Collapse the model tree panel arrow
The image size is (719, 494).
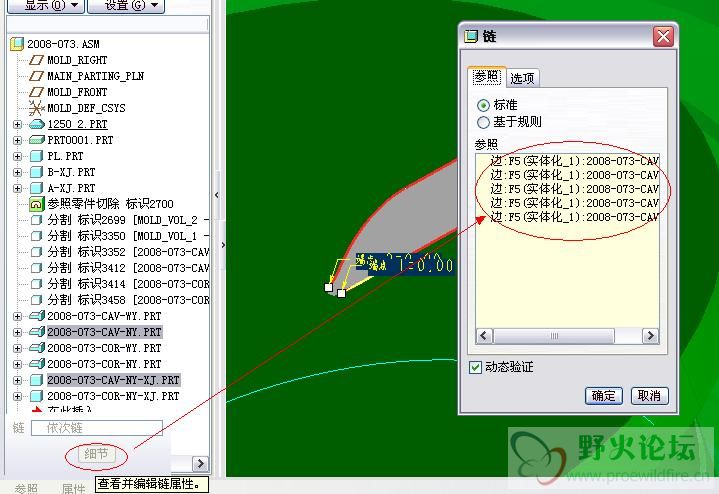[217, 195]
